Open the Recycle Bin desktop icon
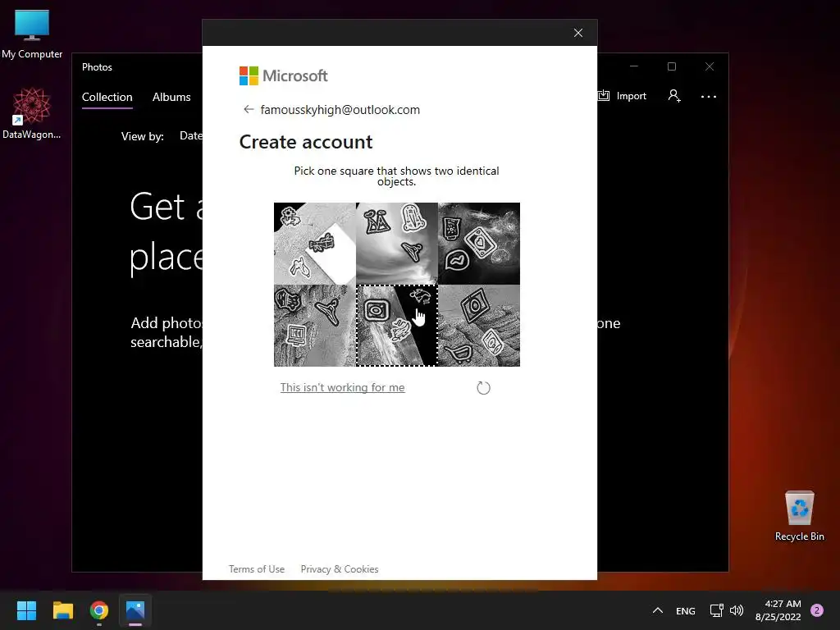 (799, 515)
